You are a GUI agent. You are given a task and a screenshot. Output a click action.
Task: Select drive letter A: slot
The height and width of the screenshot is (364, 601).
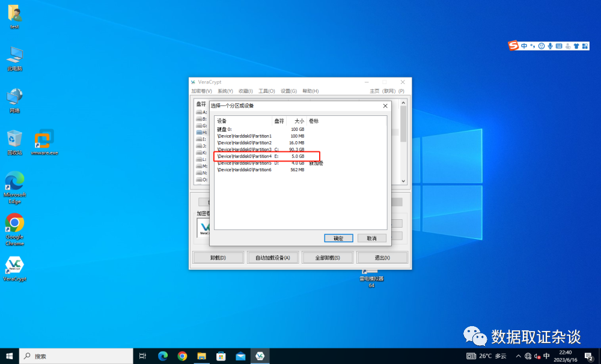tap(202, 112)
